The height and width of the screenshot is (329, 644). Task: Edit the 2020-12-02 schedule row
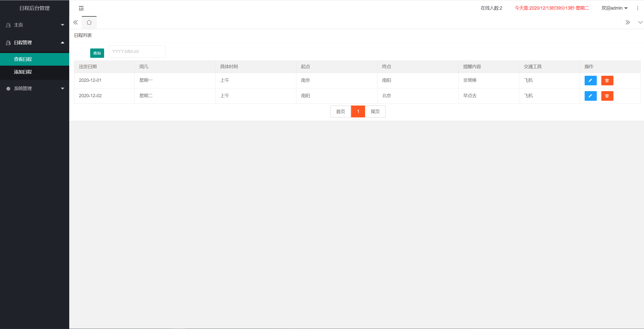[590, 96]
